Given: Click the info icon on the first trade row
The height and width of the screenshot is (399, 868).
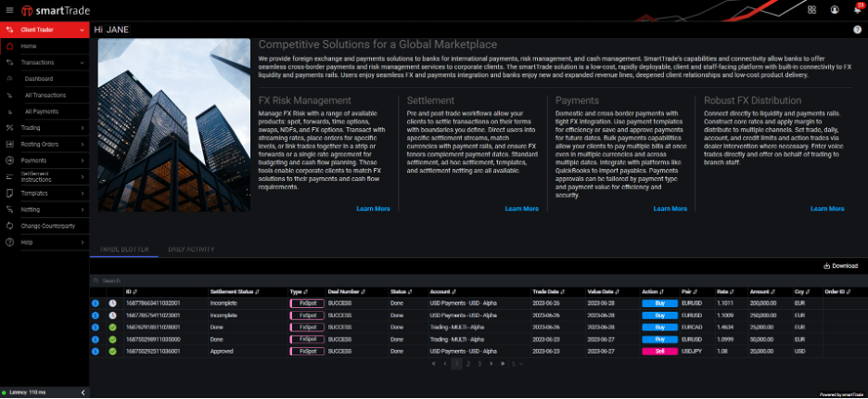Looking at the screenshot, I should (x=96, y=302).
